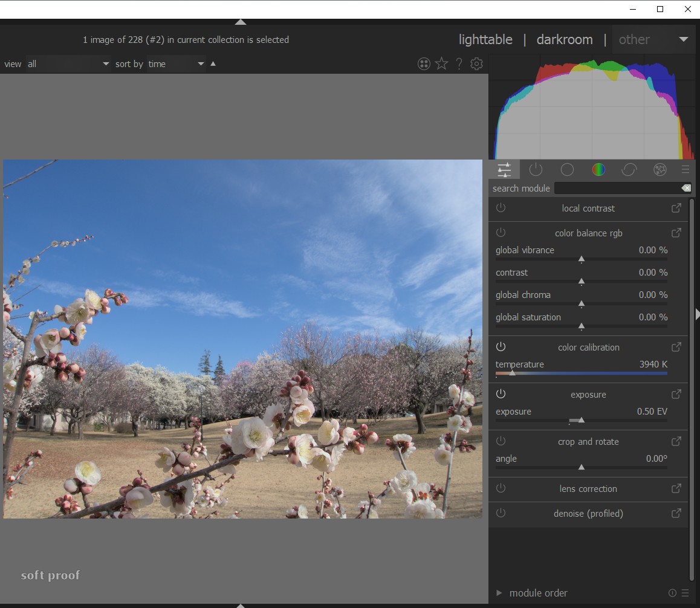Adjust the angle slider
Screen dimensions: 700x608
(x=582, y=467)
